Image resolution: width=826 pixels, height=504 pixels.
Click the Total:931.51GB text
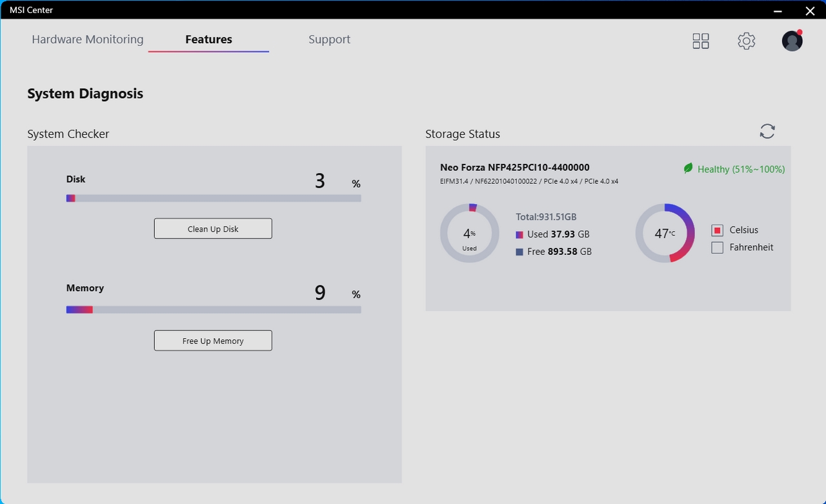click(x=546, y=217)
